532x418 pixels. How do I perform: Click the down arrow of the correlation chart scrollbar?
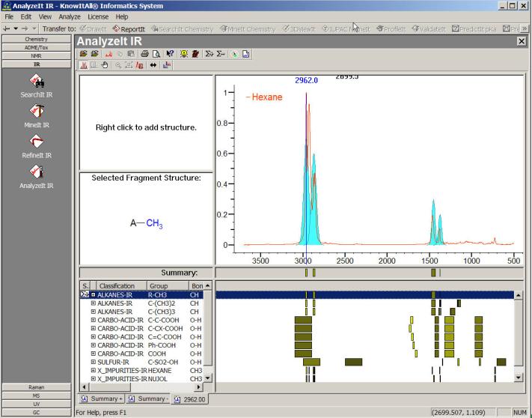pyautogui.click(x=518, y=378)
